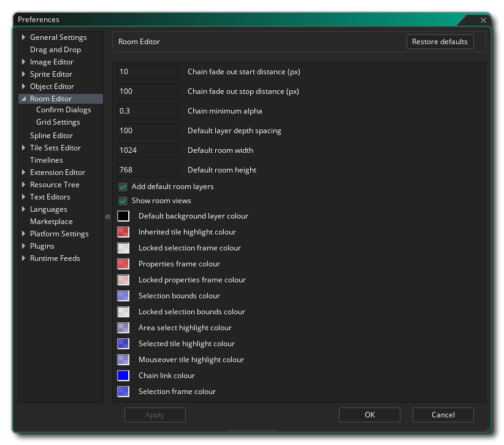This screenshot has height=445, width=504.
Task: Collapse the Room Editor category
Action: [x=23, y=98]
